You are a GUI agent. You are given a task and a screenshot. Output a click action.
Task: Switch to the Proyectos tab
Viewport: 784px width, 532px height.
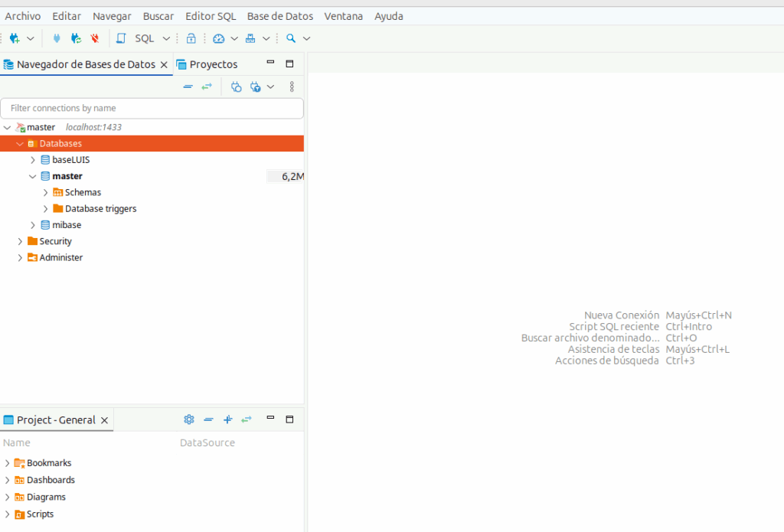[213, 64]
